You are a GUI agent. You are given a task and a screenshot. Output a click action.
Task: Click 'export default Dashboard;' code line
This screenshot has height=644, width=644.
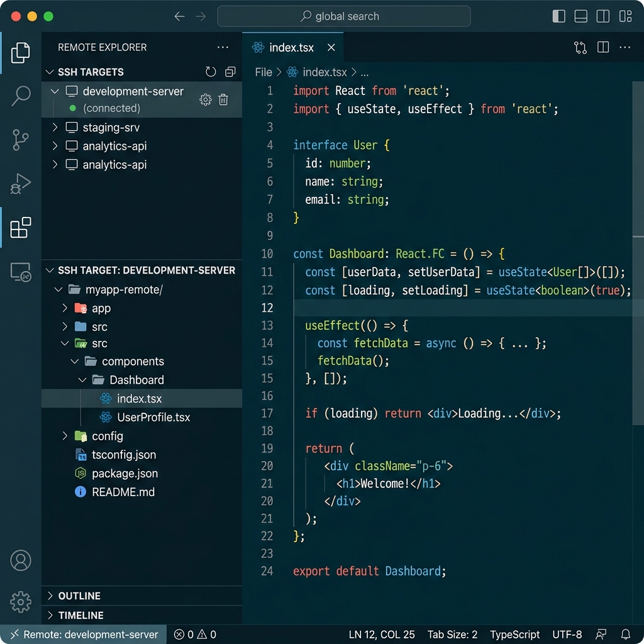tap(369, 571)
